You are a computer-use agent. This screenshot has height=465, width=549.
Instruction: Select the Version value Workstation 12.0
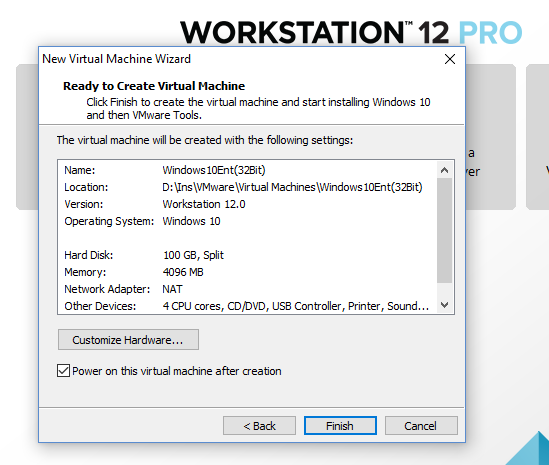204,204
